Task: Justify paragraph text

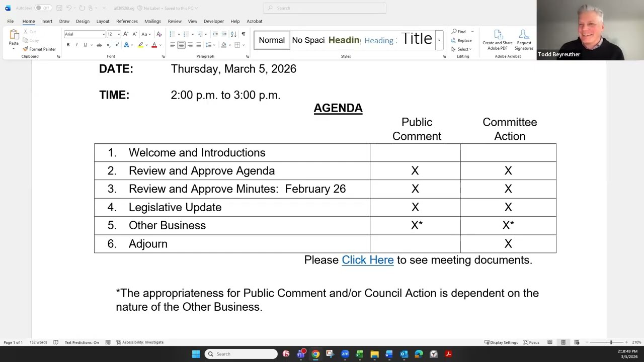Action: pos(199,45)
